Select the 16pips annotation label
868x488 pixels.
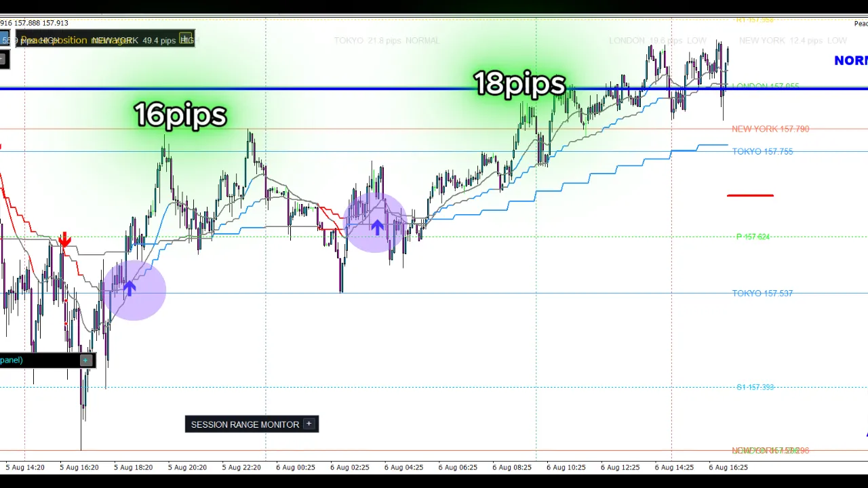(x=180, y=115)
